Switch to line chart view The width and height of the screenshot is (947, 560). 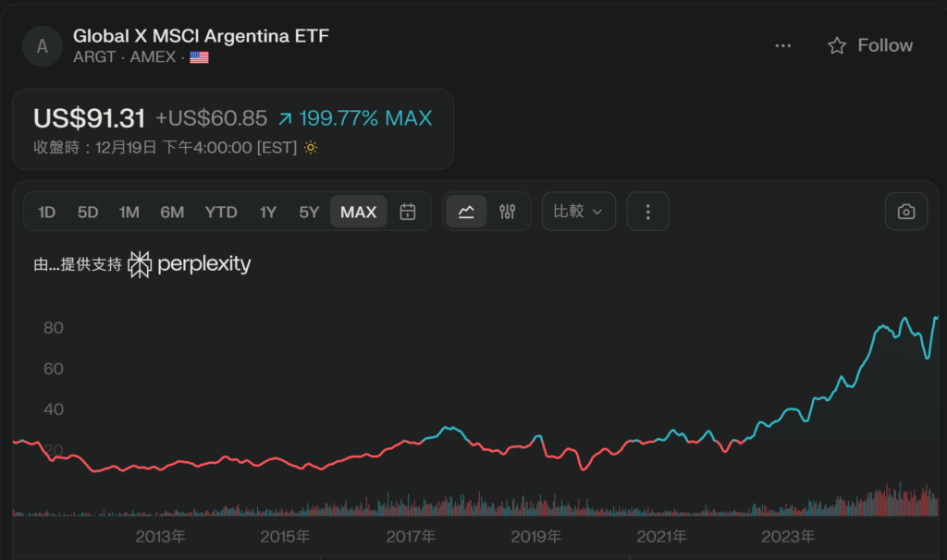(466, 212)
